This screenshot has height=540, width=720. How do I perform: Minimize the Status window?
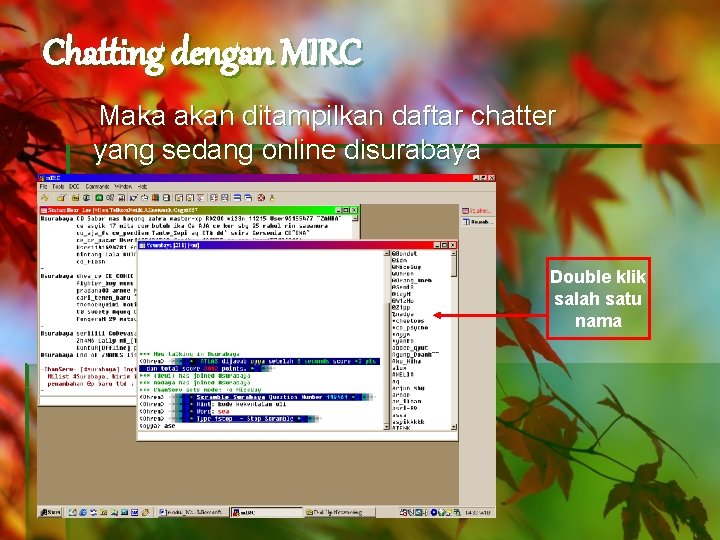point(339,210)
